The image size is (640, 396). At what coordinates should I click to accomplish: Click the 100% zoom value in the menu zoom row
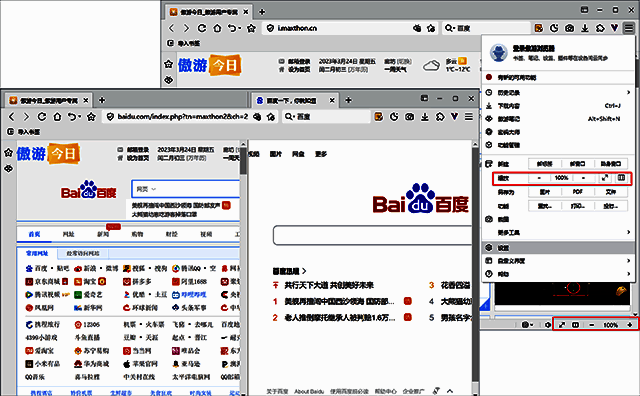click(562, 178)
